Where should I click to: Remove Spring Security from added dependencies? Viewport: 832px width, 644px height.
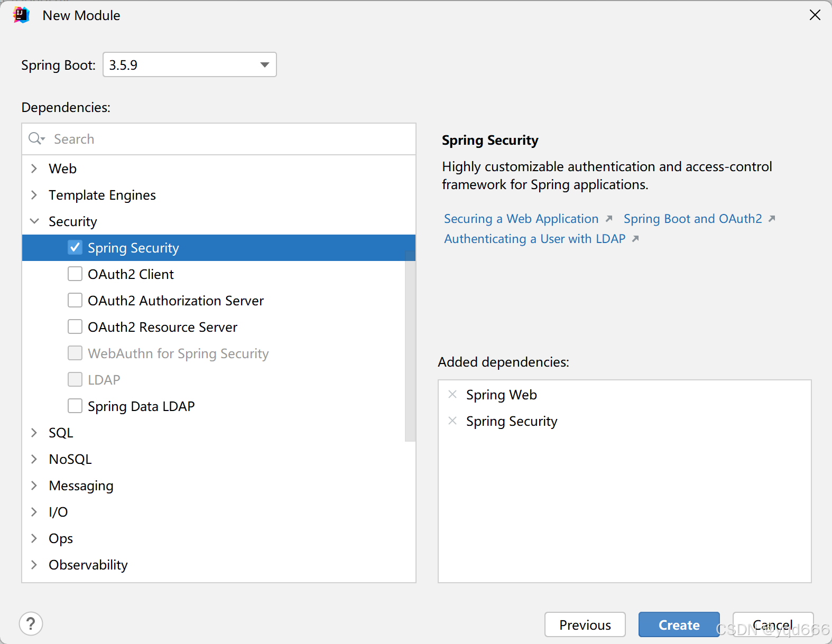pos(452,421)
